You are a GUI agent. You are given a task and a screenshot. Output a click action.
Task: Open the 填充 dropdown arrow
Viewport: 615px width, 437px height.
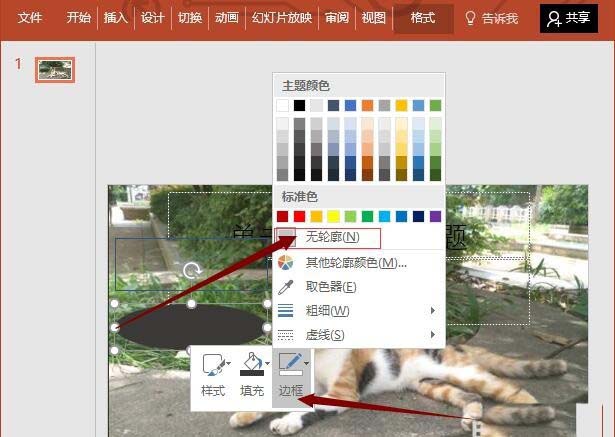(x=267, y=363)
